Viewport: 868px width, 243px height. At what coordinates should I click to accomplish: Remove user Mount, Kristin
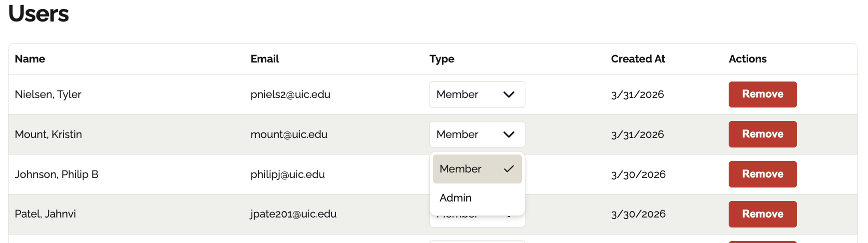click(x=763, y=134)
